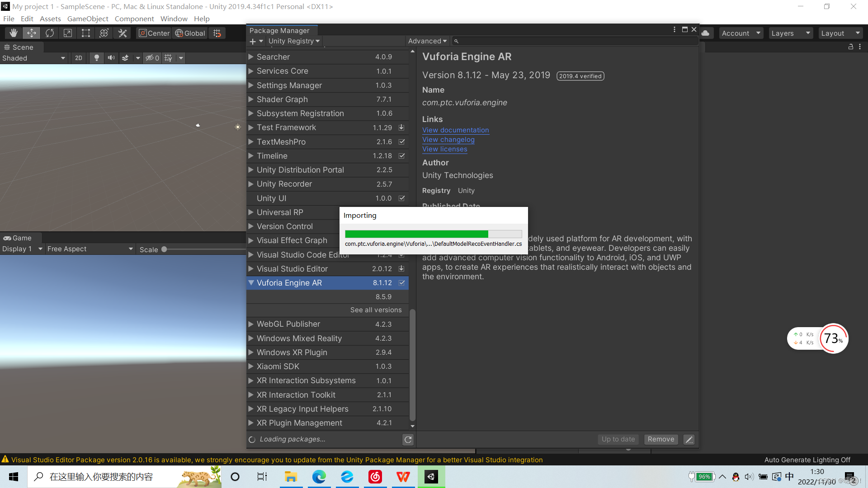Open custom editor tools icon
Viewport: 868px width, 488px height.
coord(122,33)
